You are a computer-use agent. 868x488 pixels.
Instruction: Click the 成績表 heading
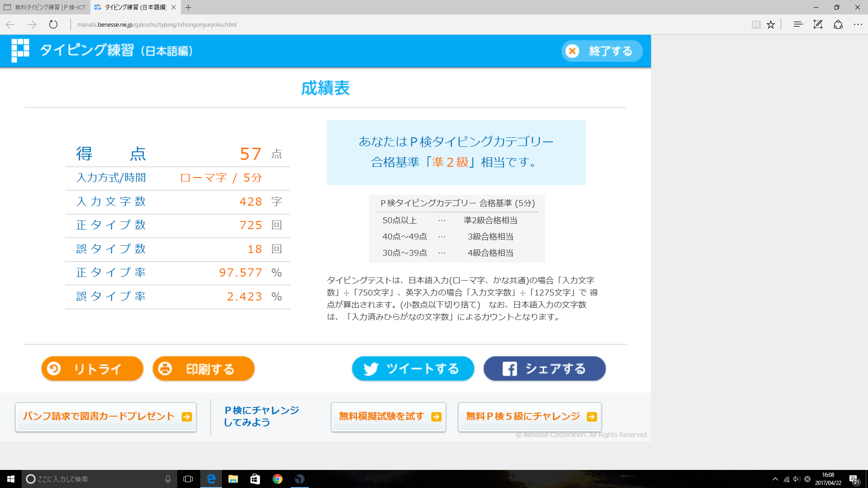click(x=325, y=88)
